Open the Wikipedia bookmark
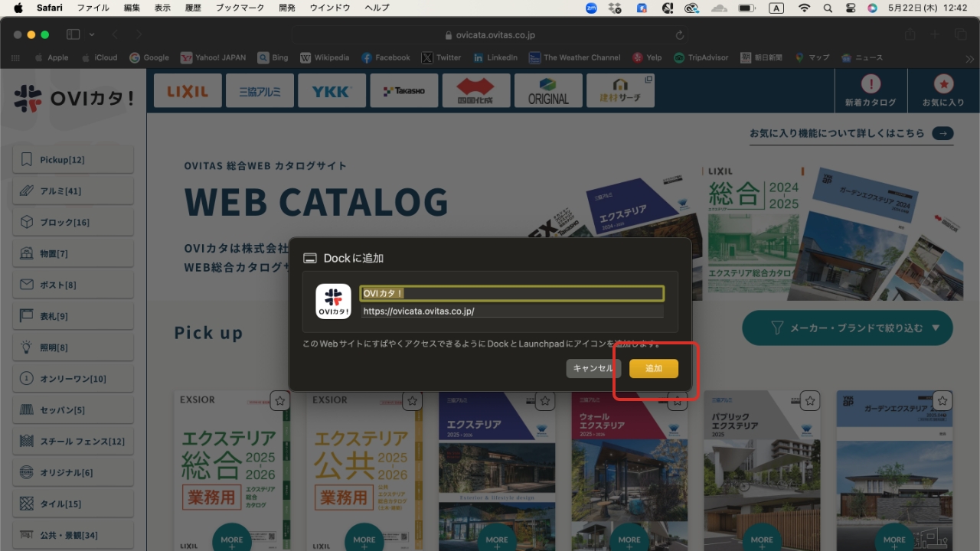Image resolution: width=980 pixels, height=551 pixels. (x=325, y=57)
